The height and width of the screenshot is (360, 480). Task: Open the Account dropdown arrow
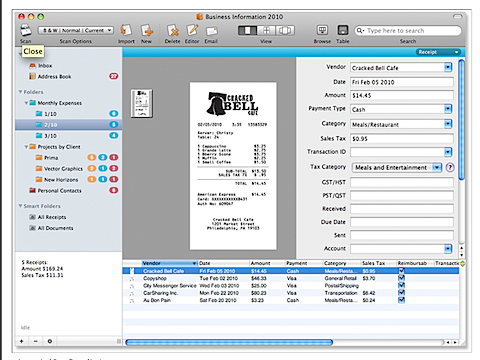coord(448,249)
